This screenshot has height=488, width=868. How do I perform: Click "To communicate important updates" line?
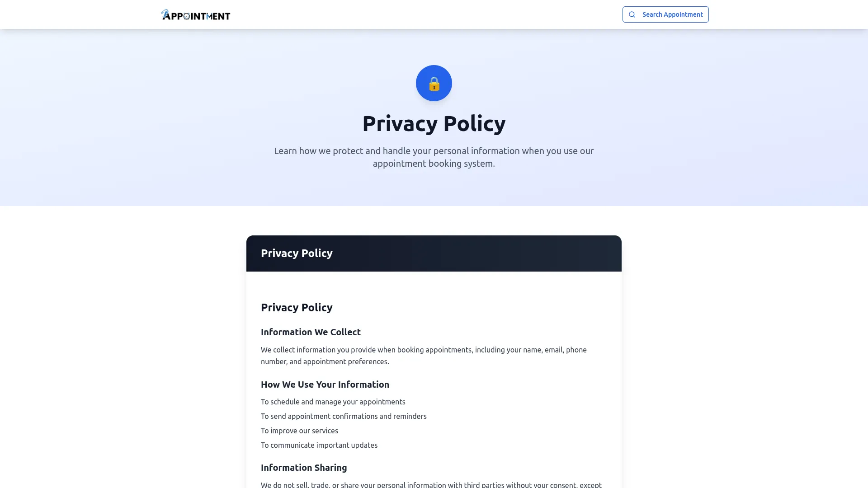319,445
